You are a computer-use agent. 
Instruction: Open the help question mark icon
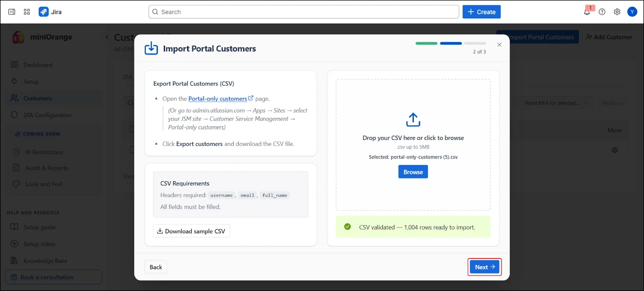tap(602, 12)
